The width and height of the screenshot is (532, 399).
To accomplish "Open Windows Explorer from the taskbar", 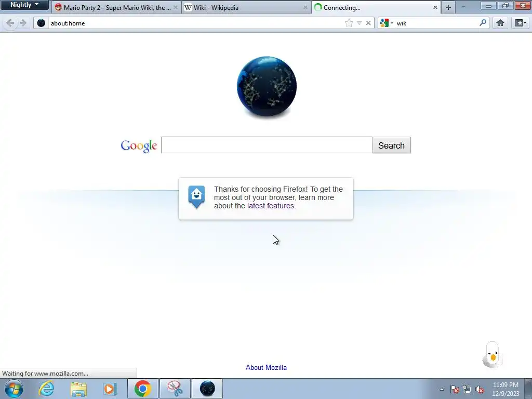I will point(78,389).
